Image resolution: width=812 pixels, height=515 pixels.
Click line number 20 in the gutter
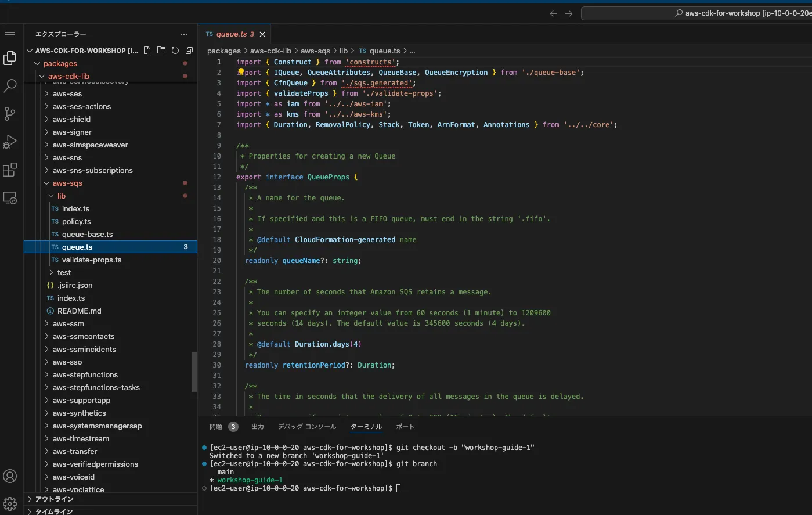click(x=216, y=261)
